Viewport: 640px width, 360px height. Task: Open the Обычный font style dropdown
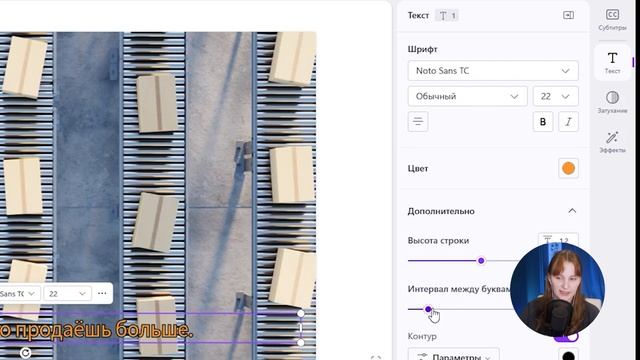(467, 96)
